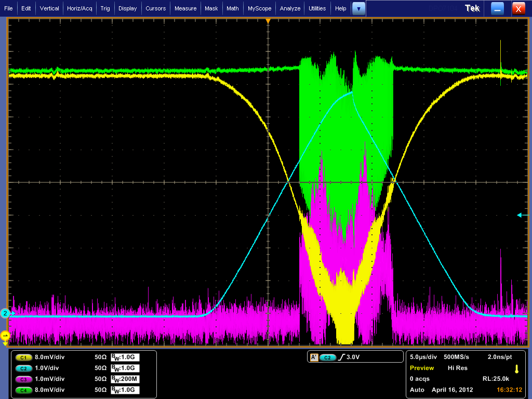Screen dimensions: 532x399
Task: Click the 5.0µs/div horizontal scale readout
Action: click(x=424, y=357)
